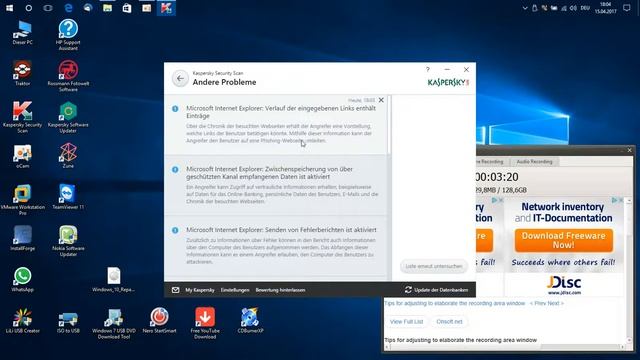The width and height of the screenshot is (640, 360).
Task: Click Download Freeware Now ad button
Action: (x=563, y=240)
